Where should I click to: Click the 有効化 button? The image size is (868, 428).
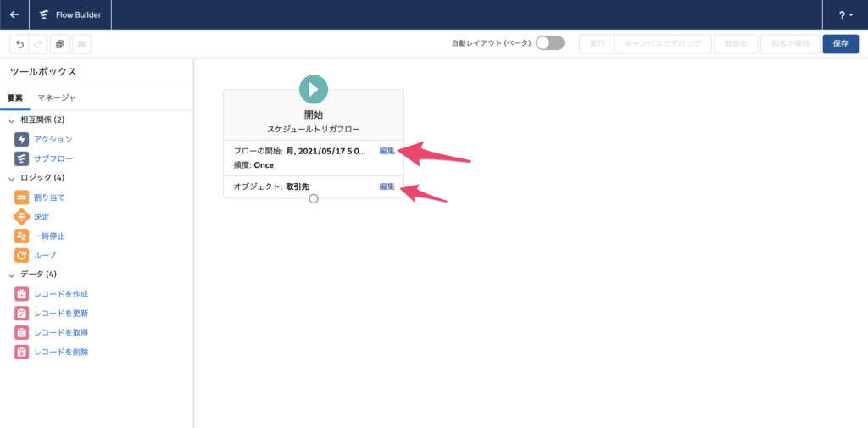pos(736,44)
